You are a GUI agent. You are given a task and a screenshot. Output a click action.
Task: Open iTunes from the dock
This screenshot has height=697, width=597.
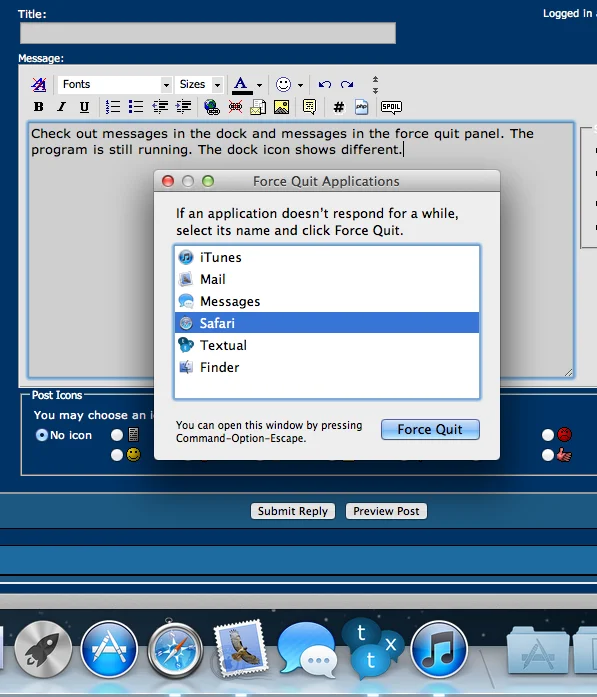click(x=439, y=649)
